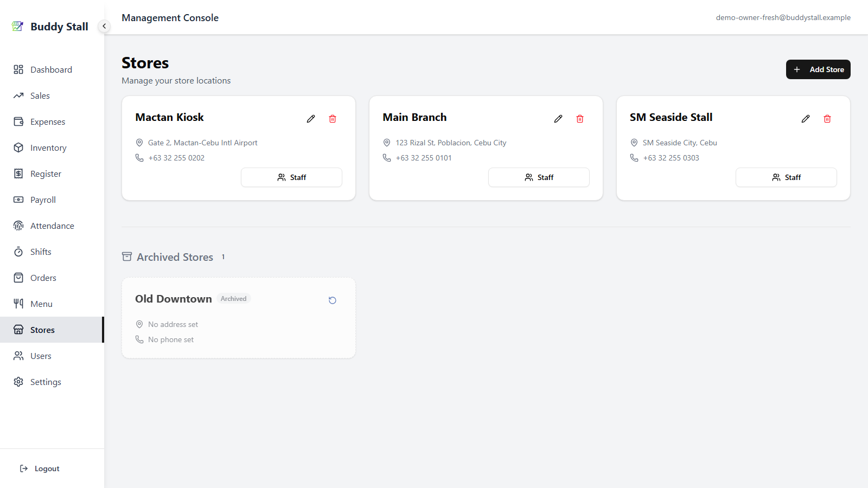The height and width of the screenshot is (488, 868).
Task: Click the Register receipt icon
Action: click(x=18, y=174)
